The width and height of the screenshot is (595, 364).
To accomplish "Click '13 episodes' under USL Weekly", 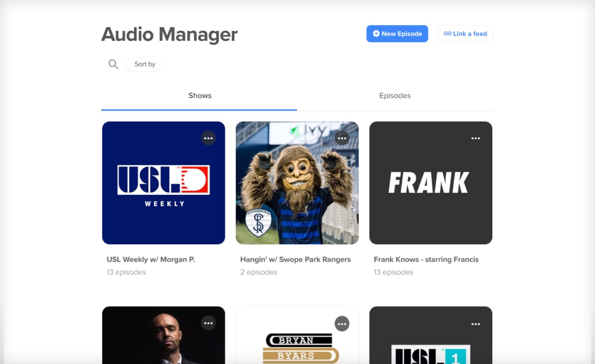I will [126, 272].
